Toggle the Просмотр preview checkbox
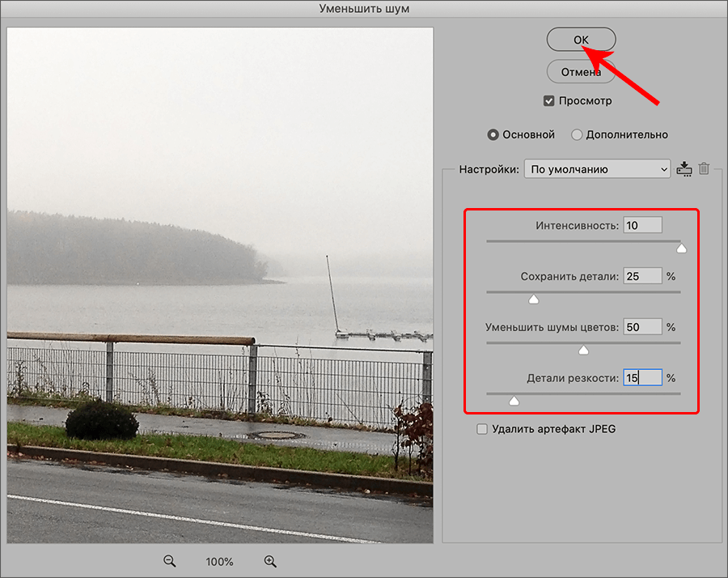Viewport: 728px width, 578px height. [549, 101]
